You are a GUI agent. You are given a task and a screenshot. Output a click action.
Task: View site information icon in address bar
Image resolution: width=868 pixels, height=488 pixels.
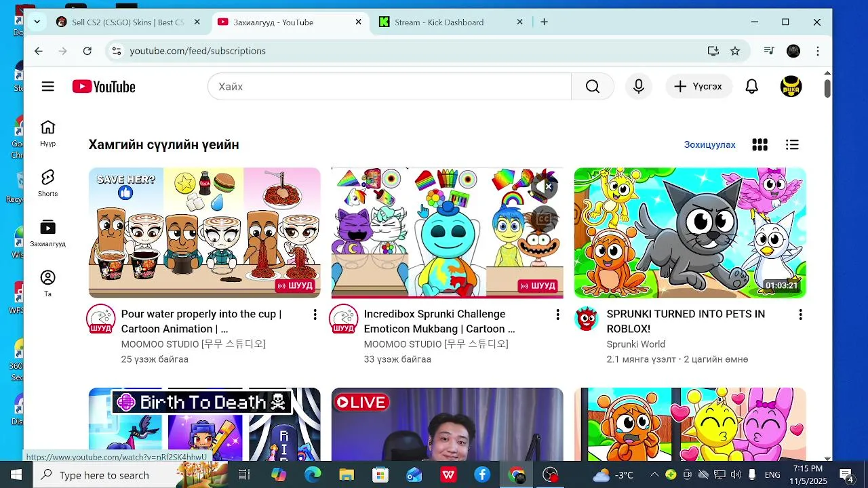pos(117,51)
